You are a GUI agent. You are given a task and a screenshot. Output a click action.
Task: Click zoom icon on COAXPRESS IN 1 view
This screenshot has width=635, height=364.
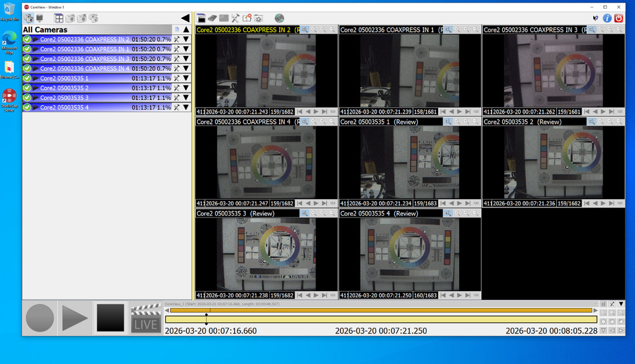[449, 30]
